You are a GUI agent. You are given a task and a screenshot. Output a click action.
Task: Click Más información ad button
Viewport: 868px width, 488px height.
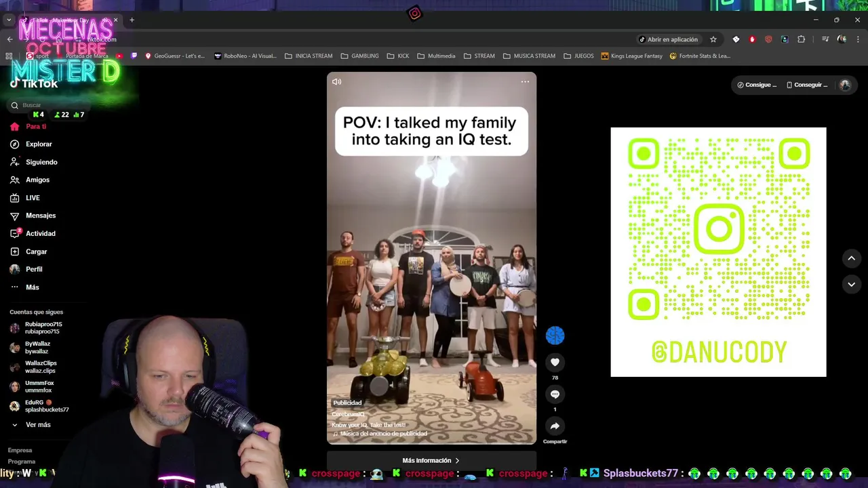coord(431,460)
